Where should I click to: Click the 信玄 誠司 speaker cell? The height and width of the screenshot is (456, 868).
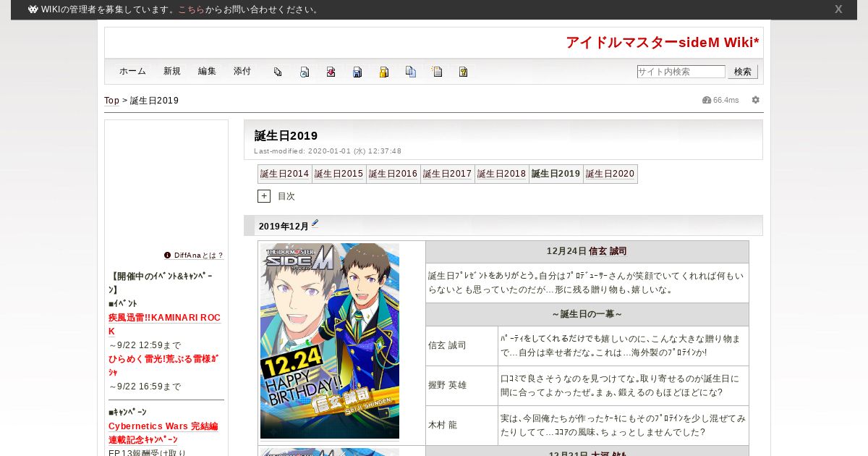pyautogui.click(x=461, y=346)
